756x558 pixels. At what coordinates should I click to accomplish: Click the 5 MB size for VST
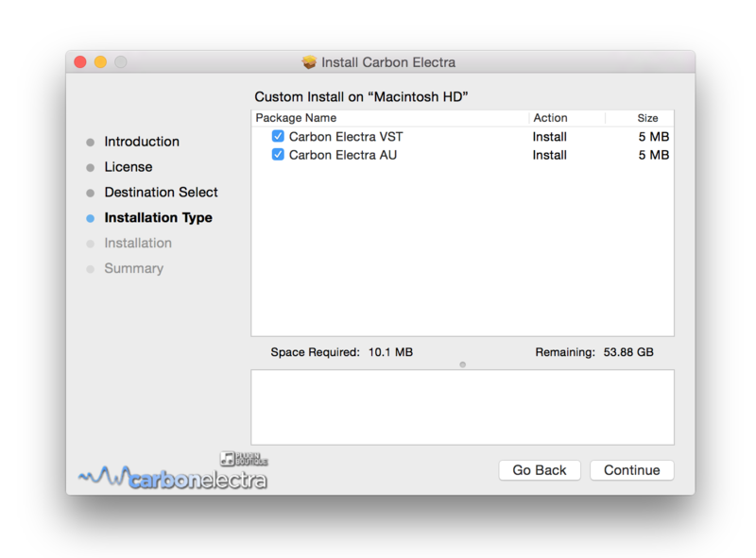coord(654,137)
